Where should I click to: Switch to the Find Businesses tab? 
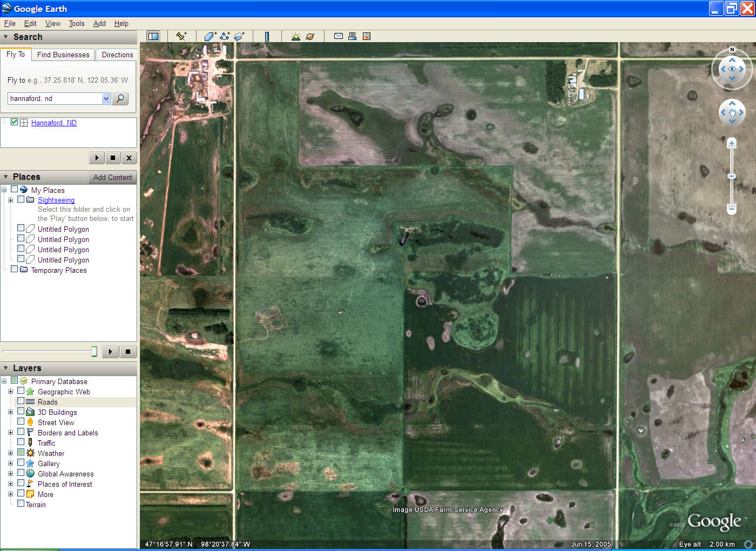63,55
